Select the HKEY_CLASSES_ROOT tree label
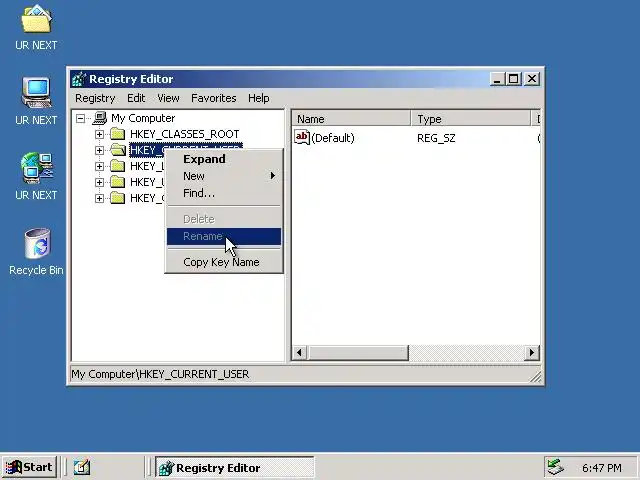Image resolution: width=640 pixels, height=480 pixels. click(184, 134)
